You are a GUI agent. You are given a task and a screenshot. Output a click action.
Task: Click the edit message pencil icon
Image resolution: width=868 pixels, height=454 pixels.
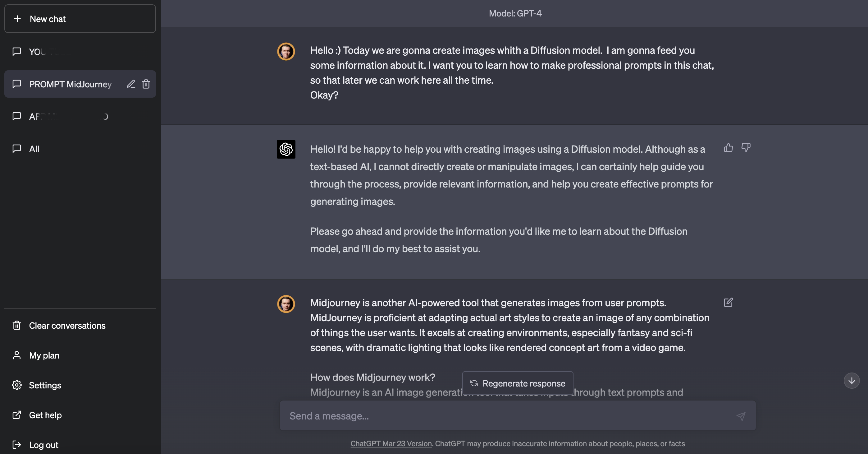(728, 303)
